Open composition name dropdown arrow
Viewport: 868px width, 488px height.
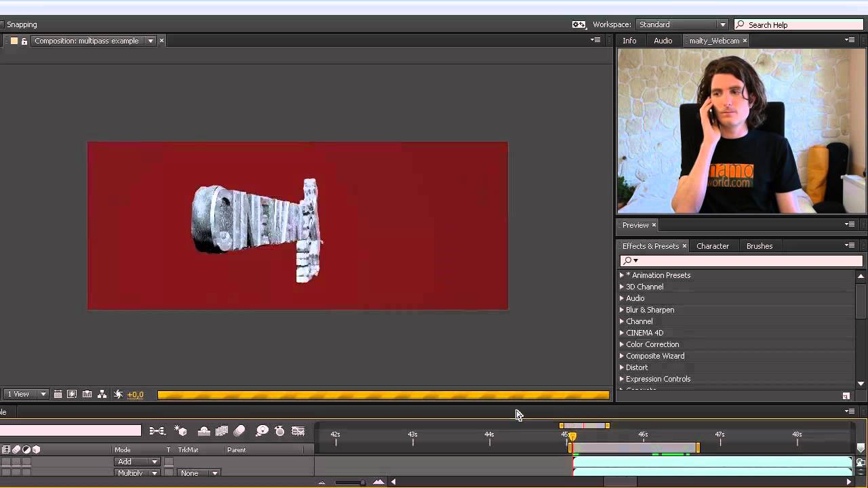(x=151, y=41)
